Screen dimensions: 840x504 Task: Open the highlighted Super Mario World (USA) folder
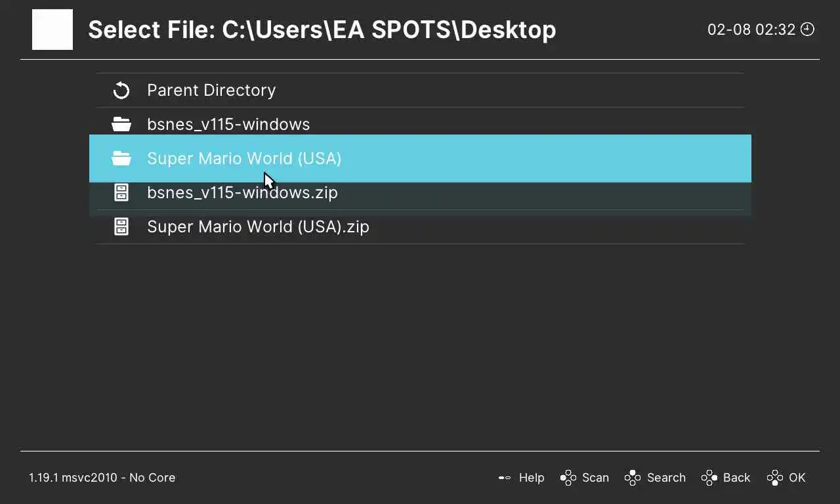click(420, 159)
